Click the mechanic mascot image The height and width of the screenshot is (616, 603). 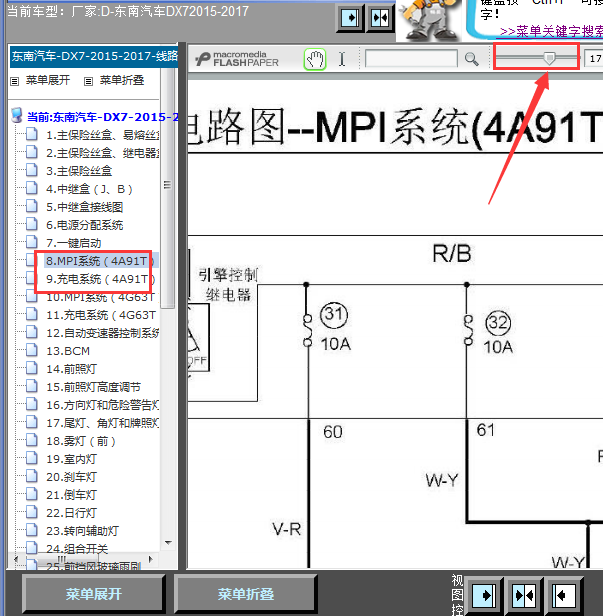(x=431, y=20)
